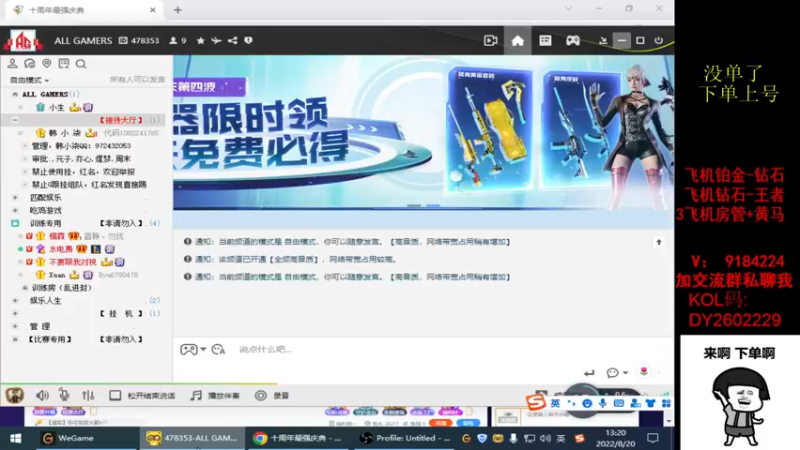Collapse the 接待大厅 channel row

15,120
